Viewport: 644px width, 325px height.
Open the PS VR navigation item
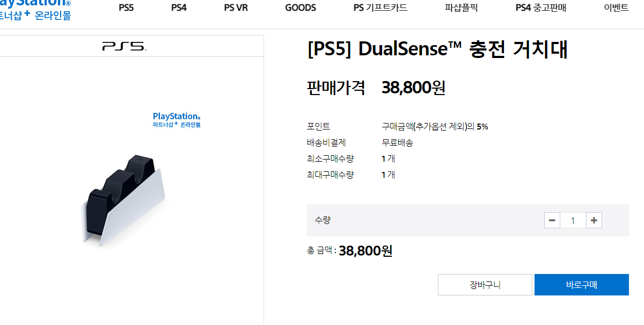pyautogui.click(x=236, y=8)
